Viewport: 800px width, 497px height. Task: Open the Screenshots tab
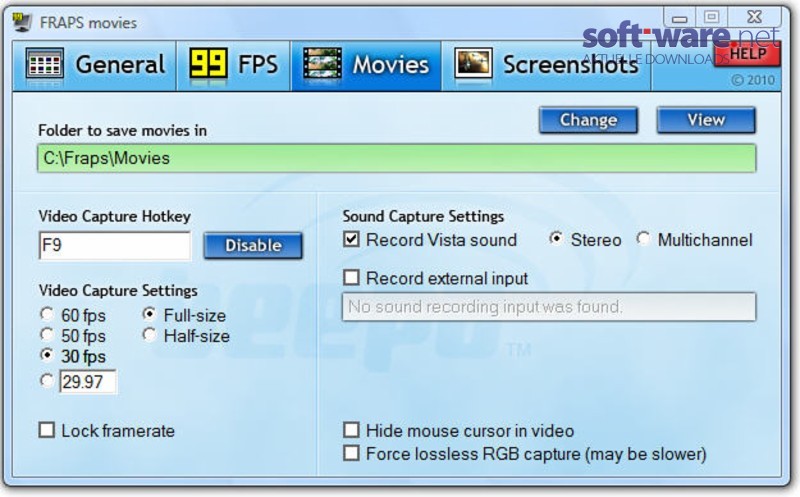546,65
